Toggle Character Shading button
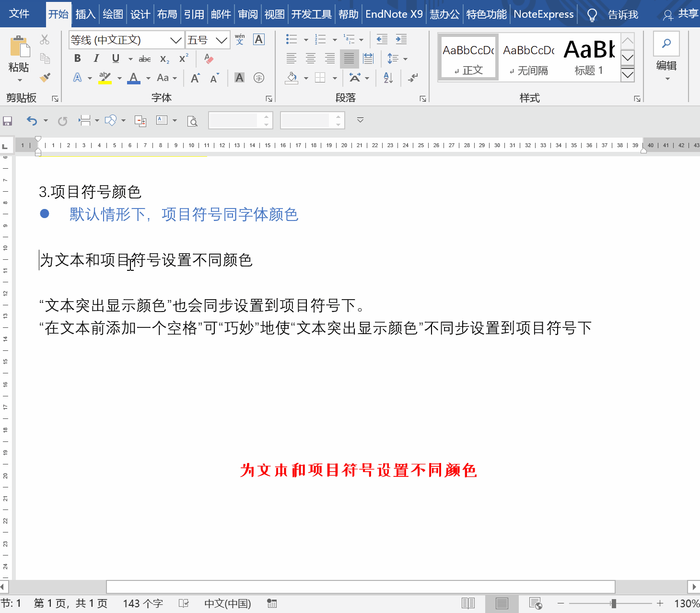Screen dimensions: 700x613 (240, 78)
